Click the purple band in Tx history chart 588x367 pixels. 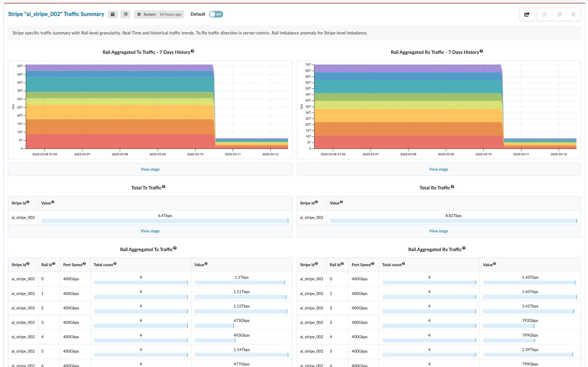tap(119, 68)
